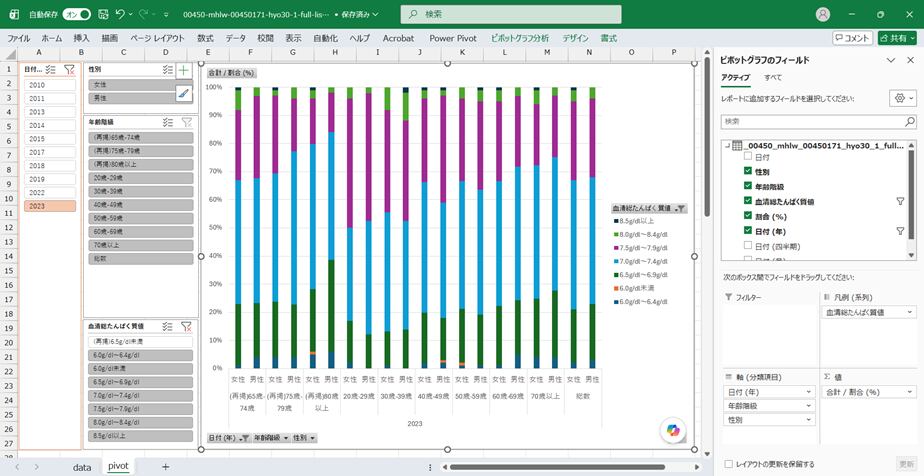924x476 pixels.
Task: Toggle the 自動保存 switch
Action: [77, 14]
